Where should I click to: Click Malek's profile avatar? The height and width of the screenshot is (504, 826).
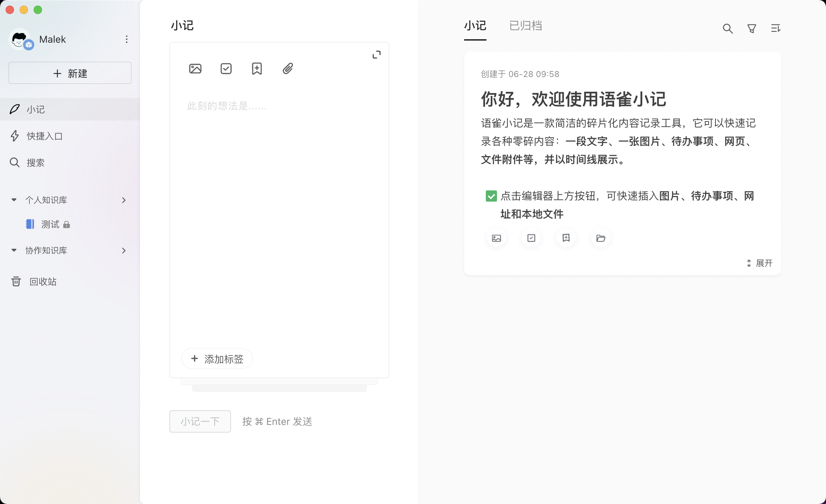[x=20, y=39]
